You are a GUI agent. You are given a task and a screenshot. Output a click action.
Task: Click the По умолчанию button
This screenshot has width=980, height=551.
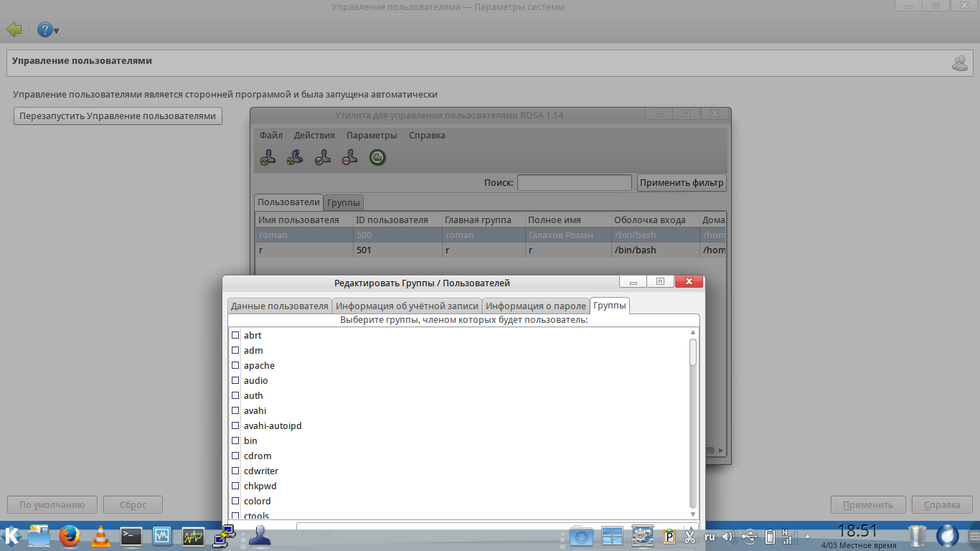pyautogui.click(x=52, y=504)
